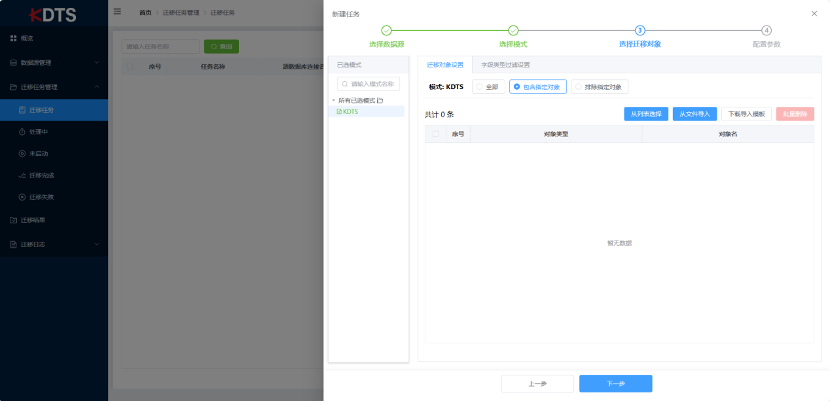Click the 从文件导入 button
The width and height of the screenshot is (830, 402).
pyautogui.click(x=694, y=114)
